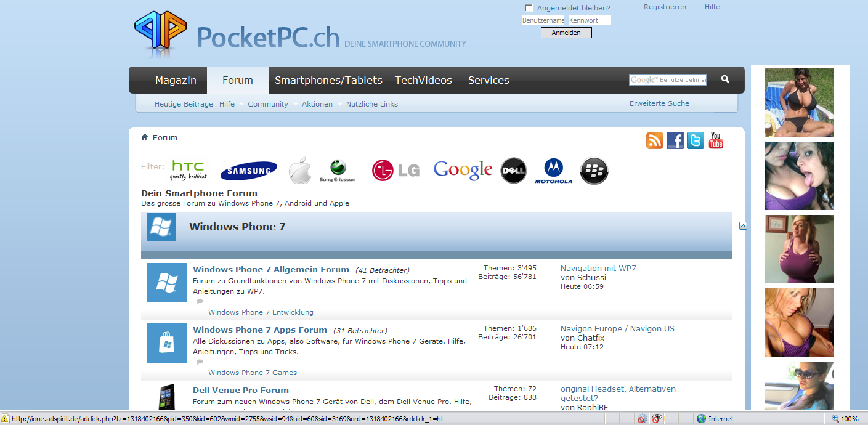Click the home icon beside Forum breadcrumb
This screenshot has height=425, width=868.
(145, 137)
